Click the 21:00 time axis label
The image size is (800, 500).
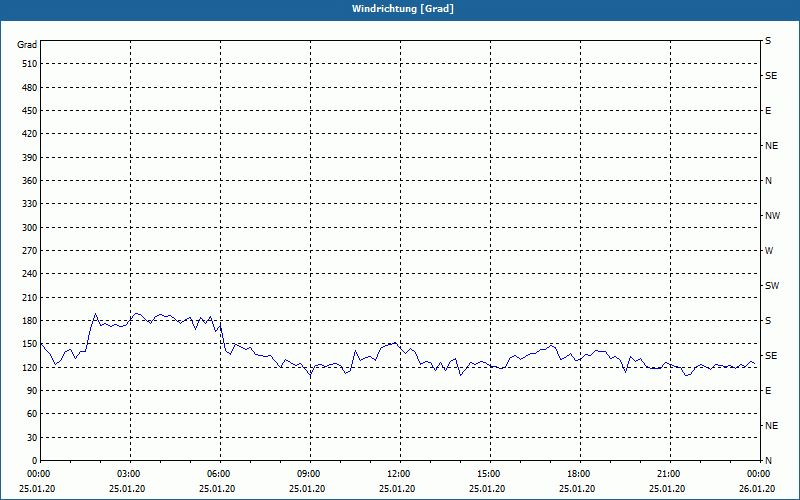670,474
